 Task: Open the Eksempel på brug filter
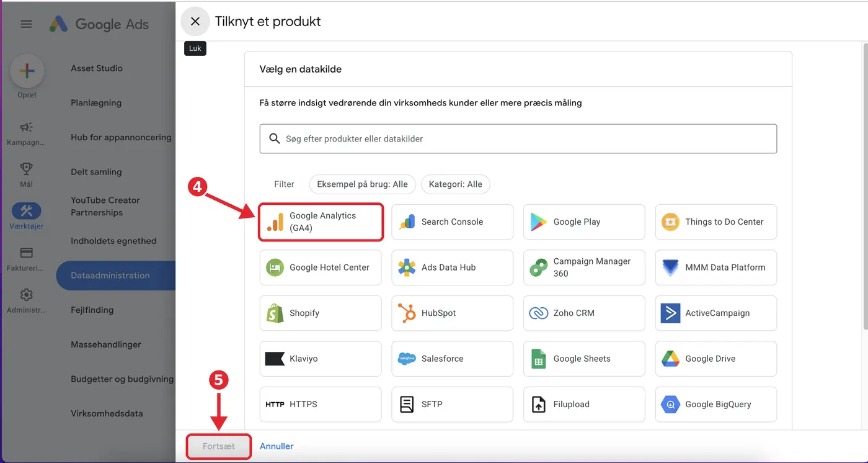[363, 184]
